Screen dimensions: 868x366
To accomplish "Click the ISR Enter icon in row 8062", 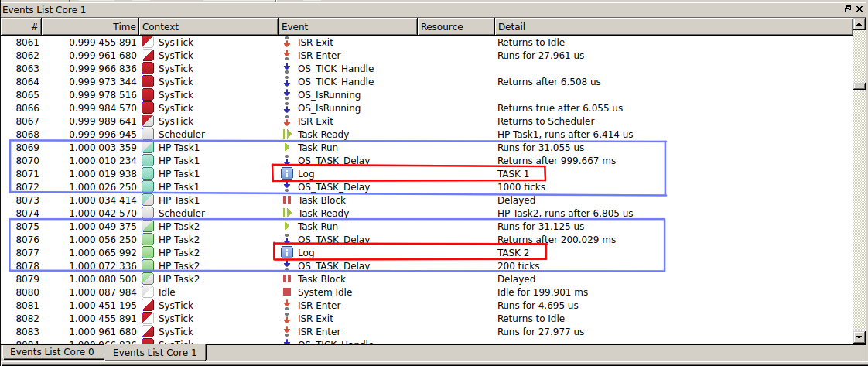I will point(287,55).
